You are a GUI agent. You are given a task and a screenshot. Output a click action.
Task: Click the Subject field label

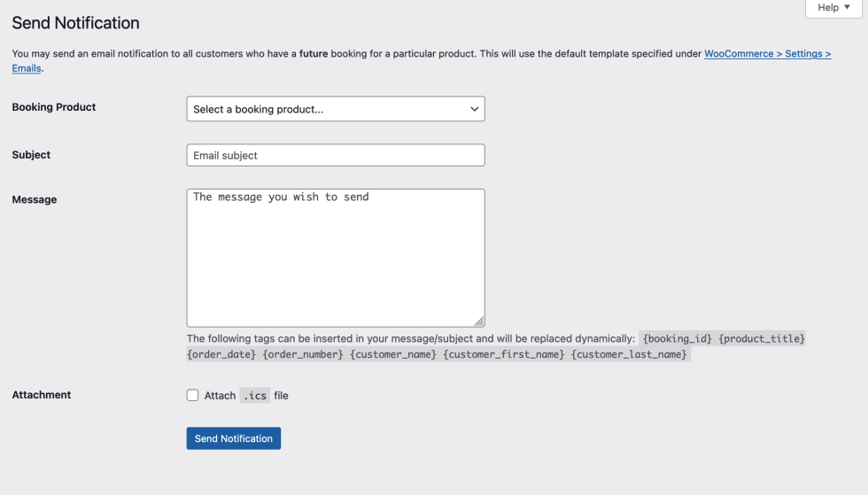31,155
